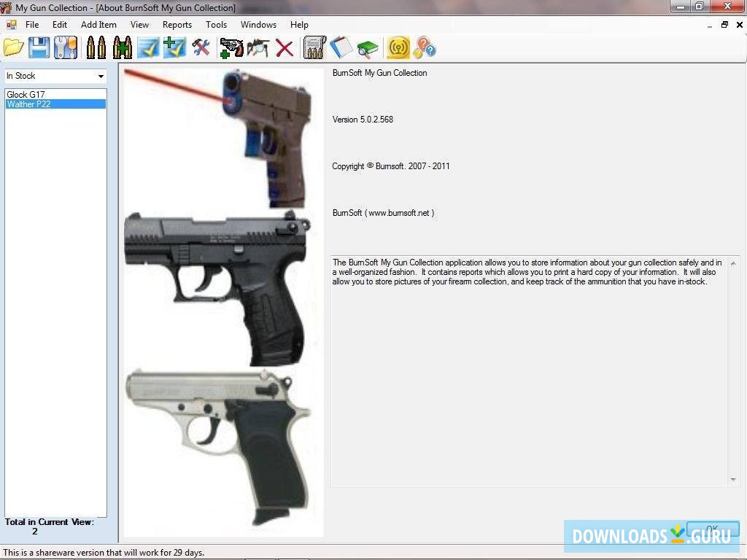Click the black Walther pistol image
Screen dimensions: 747x560
click(217, 289)
